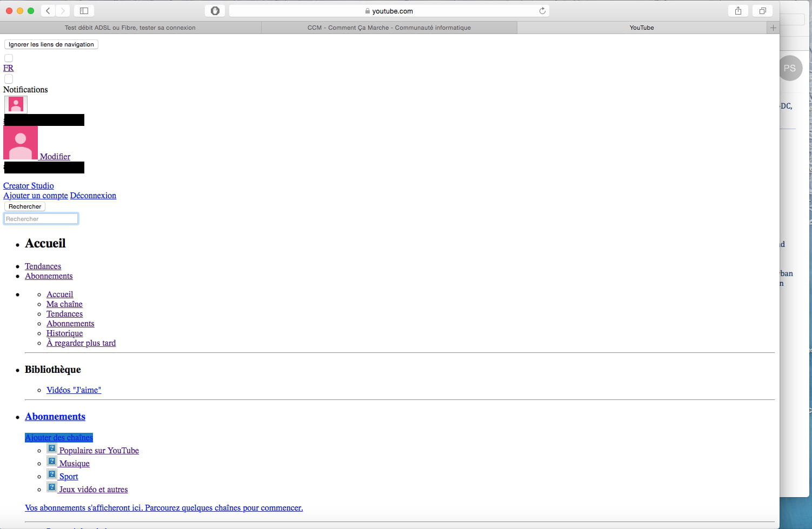Screen dimensions: 812x529
Task: Open Abonnements in the sublist above Historique
Action: point(70,324)
